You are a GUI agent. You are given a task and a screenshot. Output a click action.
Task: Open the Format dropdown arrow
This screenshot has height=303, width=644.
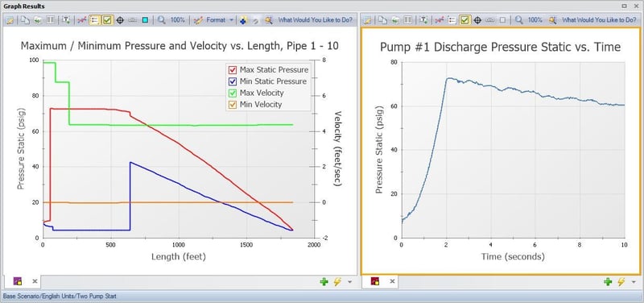point(232,19)
